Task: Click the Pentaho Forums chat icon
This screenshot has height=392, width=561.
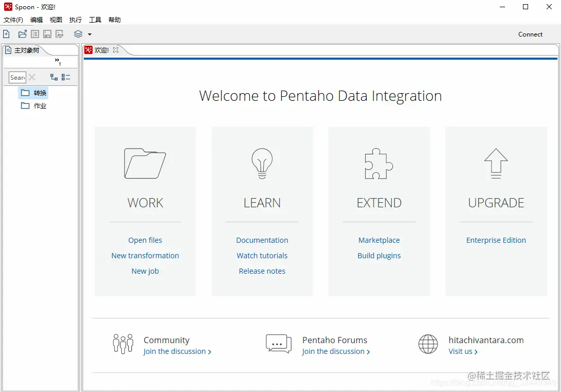Action: [279, 344]
